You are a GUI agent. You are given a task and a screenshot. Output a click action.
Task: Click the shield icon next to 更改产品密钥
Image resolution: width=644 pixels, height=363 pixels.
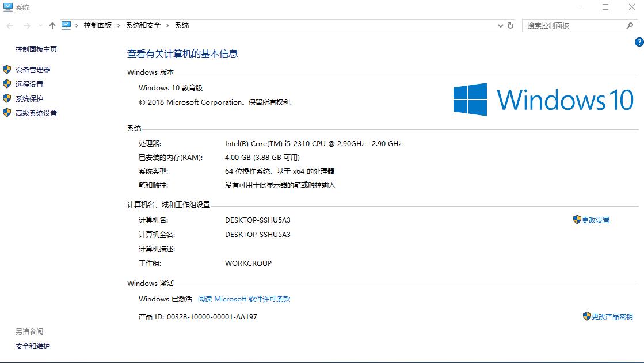coord(587,316)
